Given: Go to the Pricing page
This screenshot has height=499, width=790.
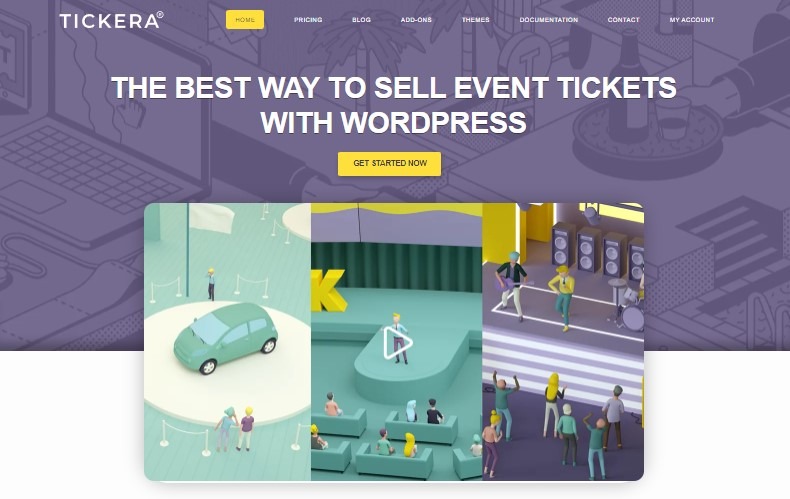Looking at the screenshot, I should [308, 20].
